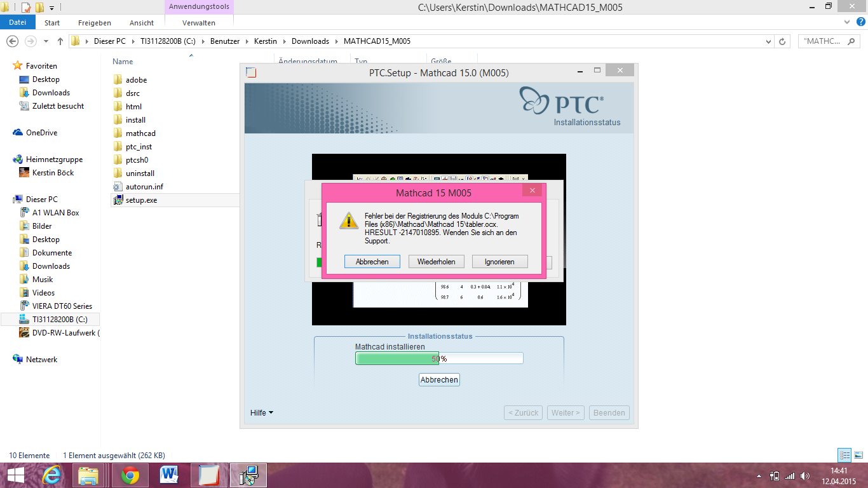Open Google Chrome from the taskbar
The width and height of the screenshot is (868, 488).
[x=130, y=475]
